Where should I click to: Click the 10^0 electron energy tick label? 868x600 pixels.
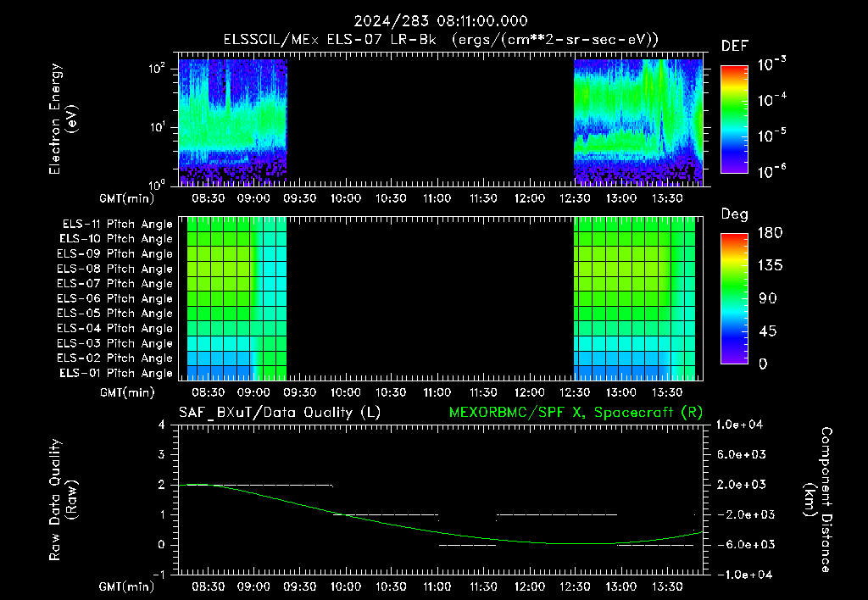157,185
